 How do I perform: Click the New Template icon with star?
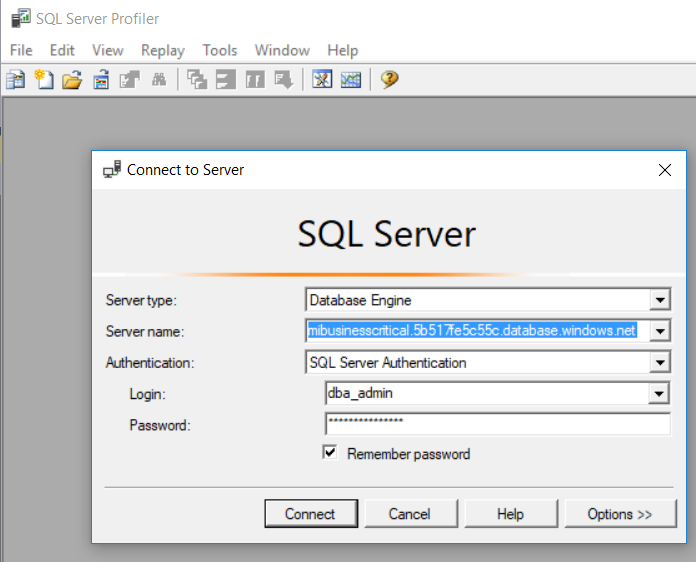pos(44,80)
